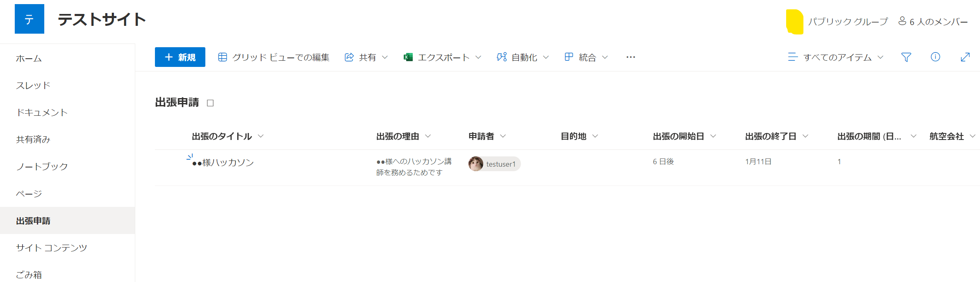Image resolution: width=980 pixels, height=282 pixels.
Task: Click testuser1 person chip
Action: (495, 164)
